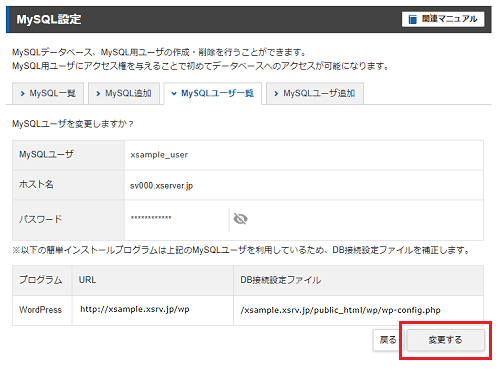Select the sv000.xserver.jp host name

(x=161, y=186)
